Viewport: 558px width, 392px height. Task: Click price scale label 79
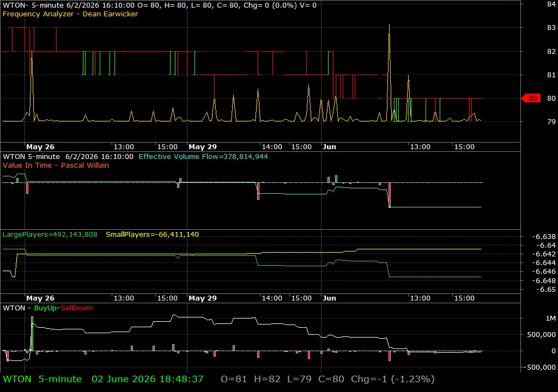551,121
